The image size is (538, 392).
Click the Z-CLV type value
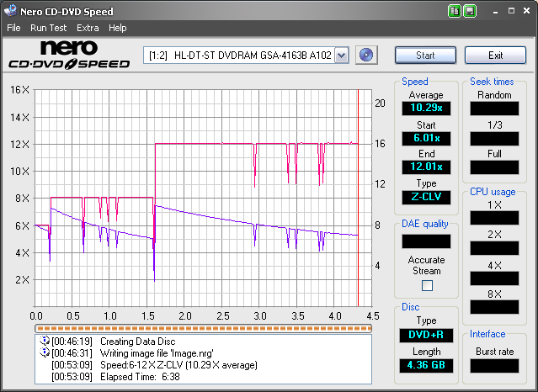(426, 197)
